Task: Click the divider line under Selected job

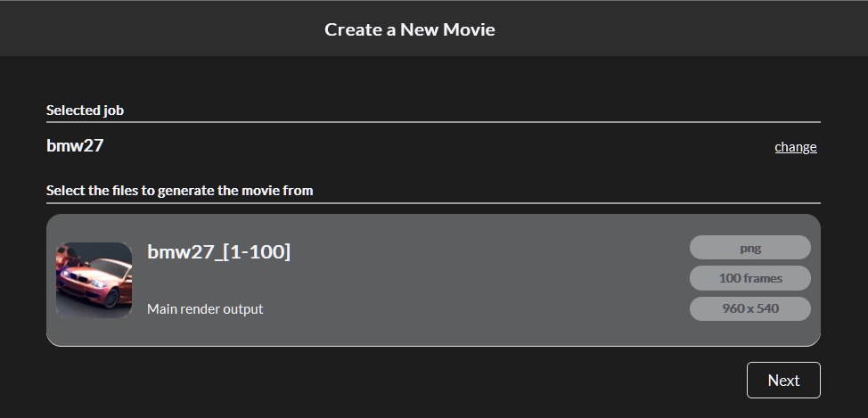Action: (x=433, y=122)
